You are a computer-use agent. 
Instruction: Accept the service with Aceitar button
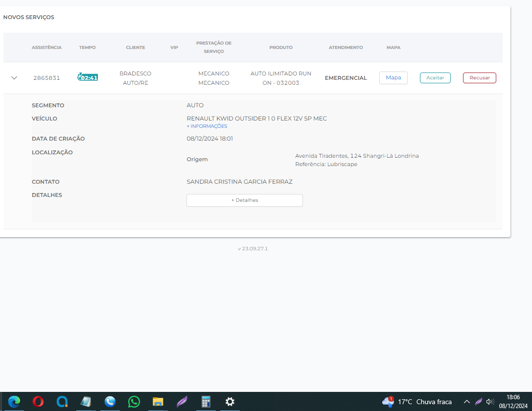click(x=435, y=78)
